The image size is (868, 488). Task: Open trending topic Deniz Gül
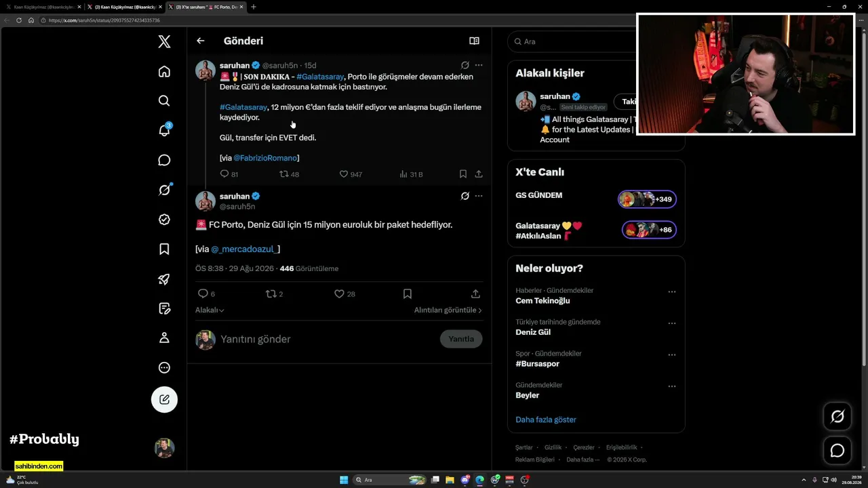point(533,332)
